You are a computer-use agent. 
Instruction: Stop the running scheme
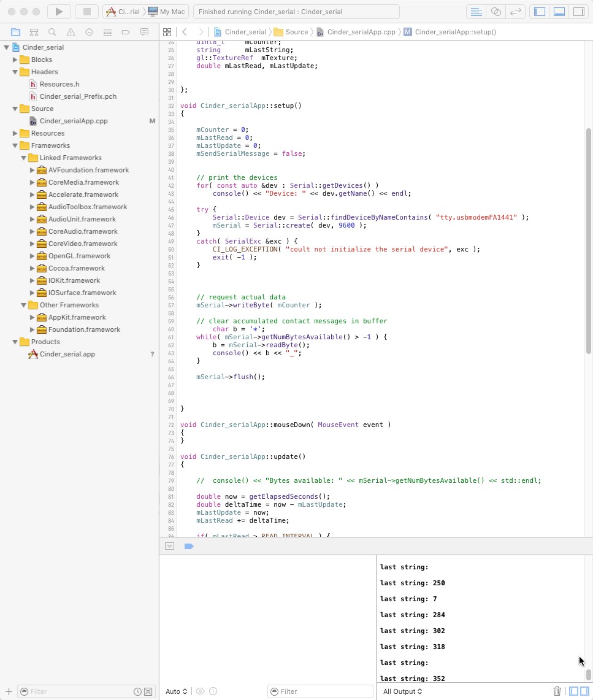coord(86,12)
